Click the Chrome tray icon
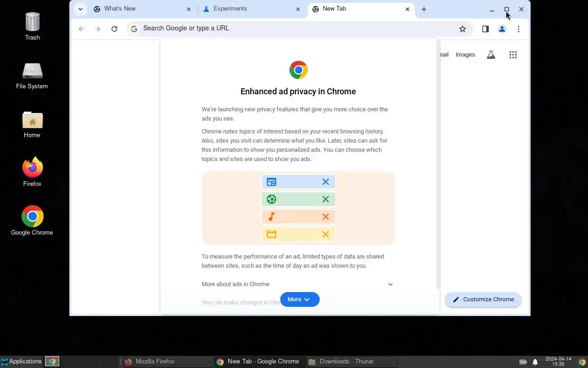This screenshot has width=588, height=368. 582,362
